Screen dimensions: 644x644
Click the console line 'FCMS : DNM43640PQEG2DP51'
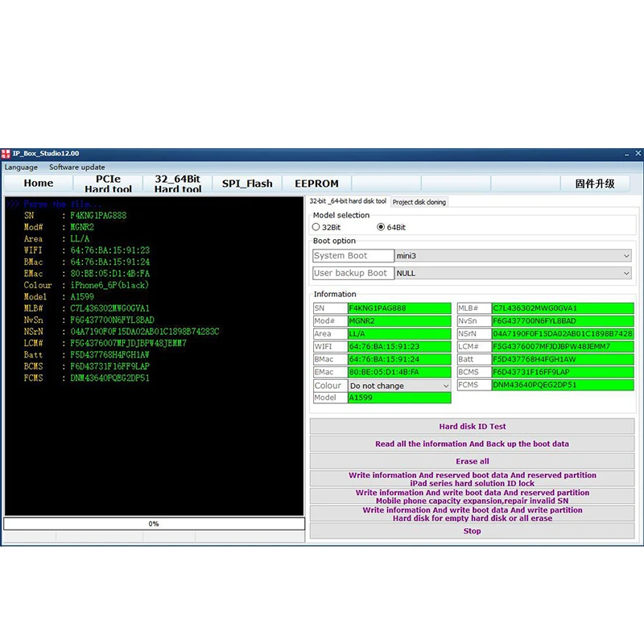pyautogui.click(x=86, y=378)
